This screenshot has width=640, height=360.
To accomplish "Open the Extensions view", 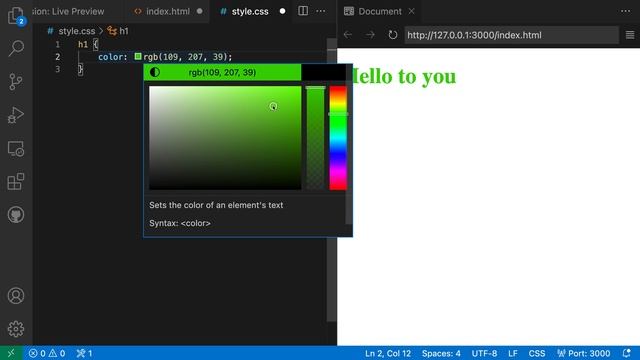I will [x=16, y=182].
